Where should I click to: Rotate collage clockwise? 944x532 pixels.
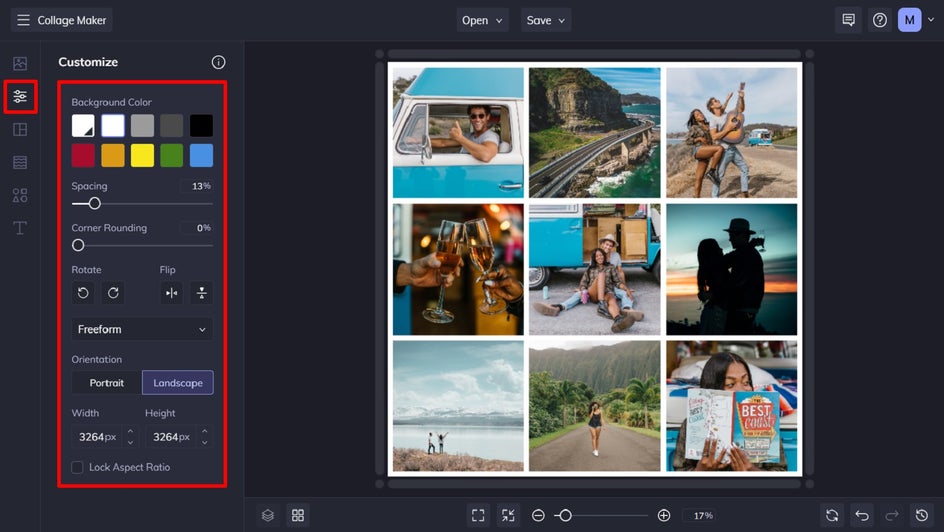113,293
